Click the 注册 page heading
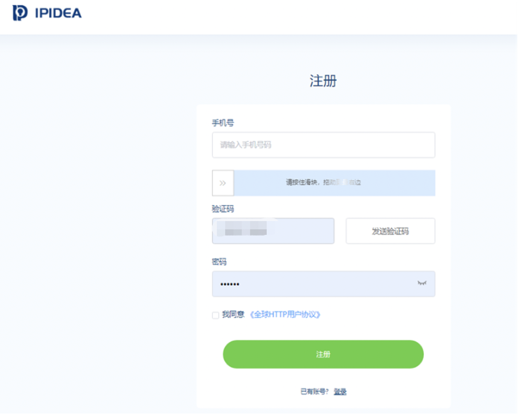This screenshot has width=519, height=420. pyautogui.click(x=323, y=81)
